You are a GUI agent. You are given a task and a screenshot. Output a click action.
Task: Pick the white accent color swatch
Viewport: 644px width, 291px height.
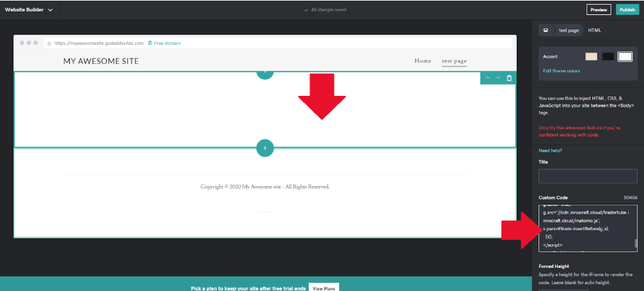tap(625, 57)
